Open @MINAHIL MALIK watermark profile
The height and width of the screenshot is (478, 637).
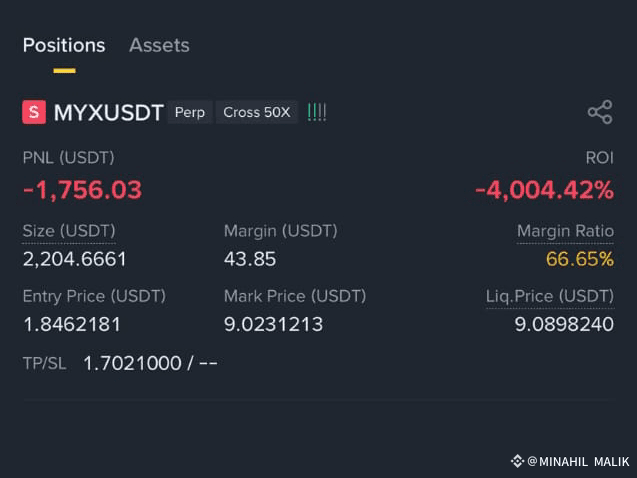coord(578,462)
